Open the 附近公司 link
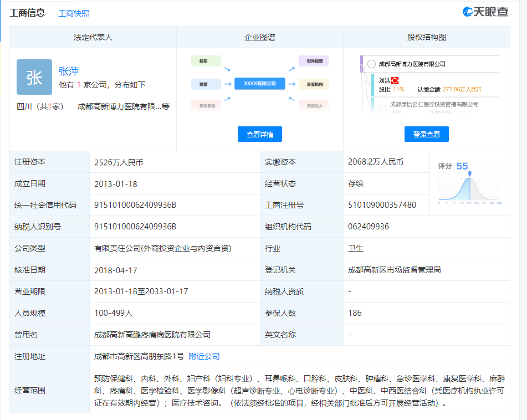This screenshot has height=420, width=527. 204,356
